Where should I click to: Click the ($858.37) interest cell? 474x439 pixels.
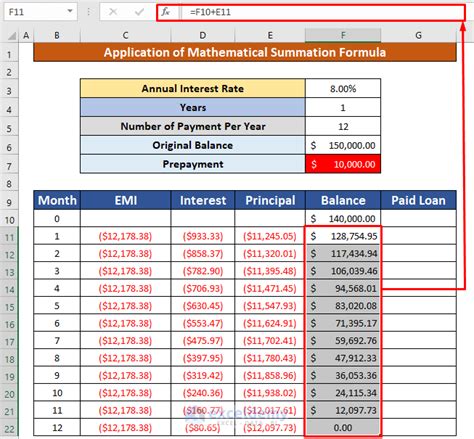click(x=203, y=254)
